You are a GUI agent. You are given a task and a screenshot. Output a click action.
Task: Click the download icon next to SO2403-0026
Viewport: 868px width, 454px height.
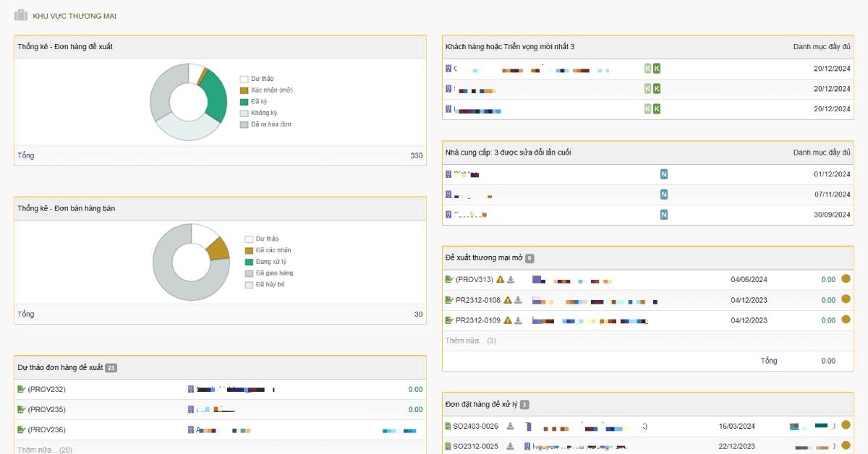511,427
